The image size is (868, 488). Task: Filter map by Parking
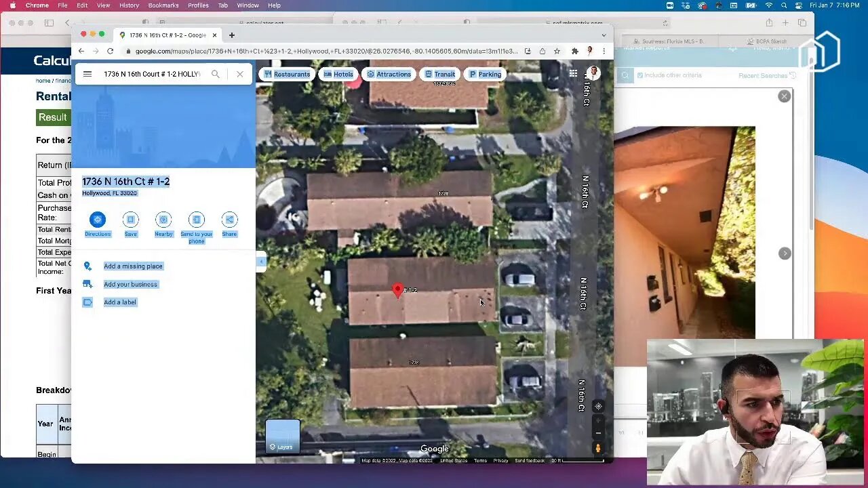(486, 74)
